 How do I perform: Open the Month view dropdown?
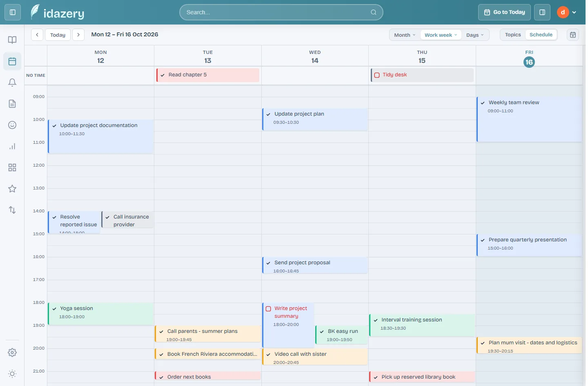coord(405,35)
